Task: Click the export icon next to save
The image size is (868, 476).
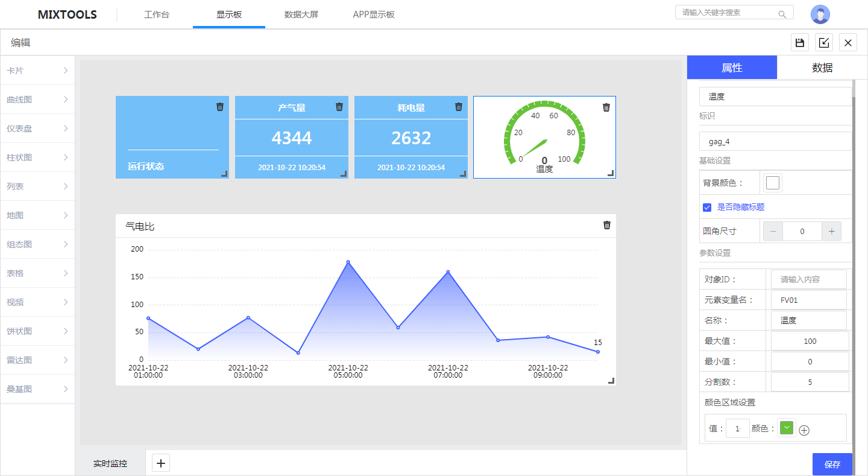Action: click(x=824, y=42)
